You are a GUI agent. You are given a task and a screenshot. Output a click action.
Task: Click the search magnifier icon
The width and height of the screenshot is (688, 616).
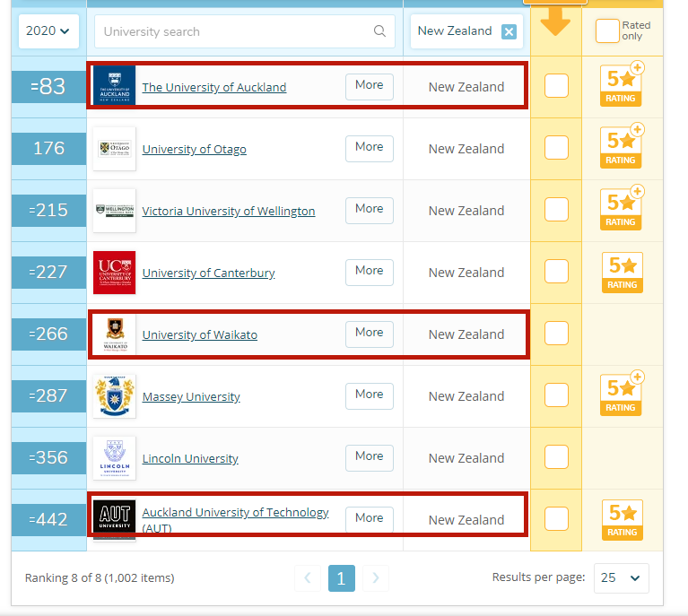(379, 31)
